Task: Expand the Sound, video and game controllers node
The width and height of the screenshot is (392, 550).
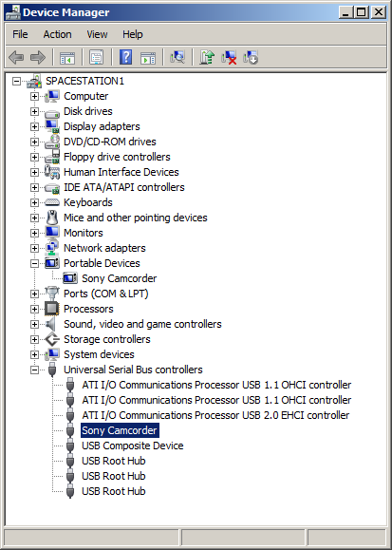Action: [34, 324]
